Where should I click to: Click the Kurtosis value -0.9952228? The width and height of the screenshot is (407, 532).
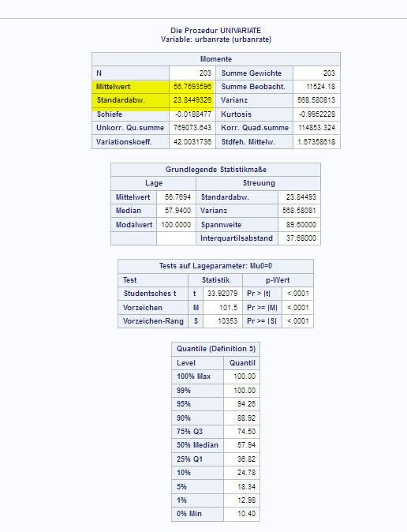(x=317, y=114)
